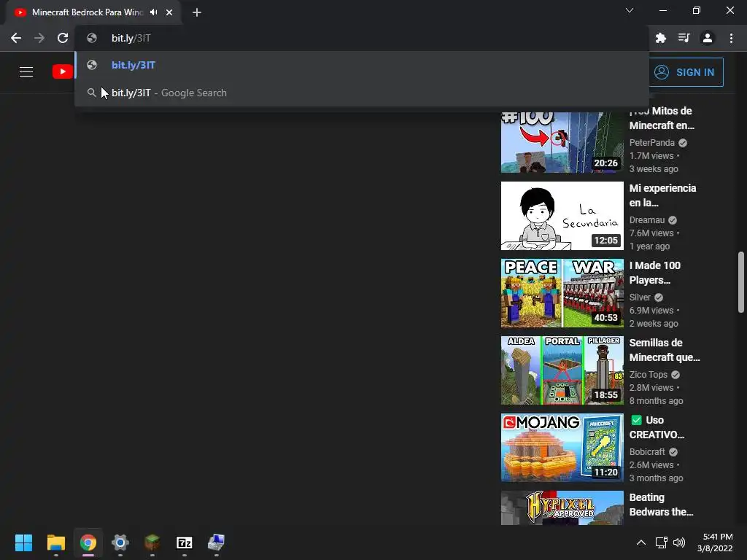Go back using the browser back arrow
This screenshot has height=560, width=747.
[x=16, y=38]
